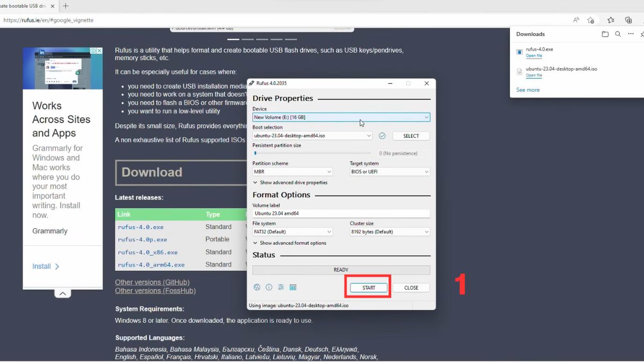Click the browser address bar URL rufus.ie

coord(48,20)
